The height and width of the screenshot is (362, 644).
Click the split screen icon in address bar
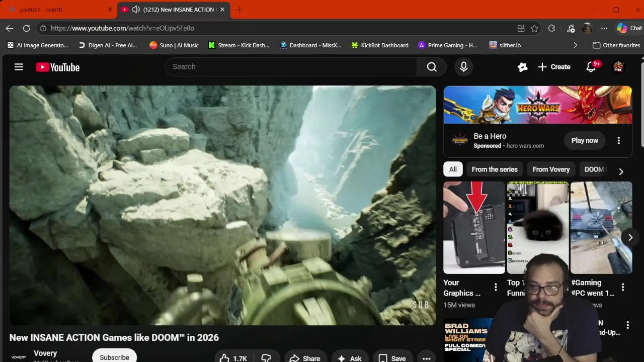[x=521, y=28]
